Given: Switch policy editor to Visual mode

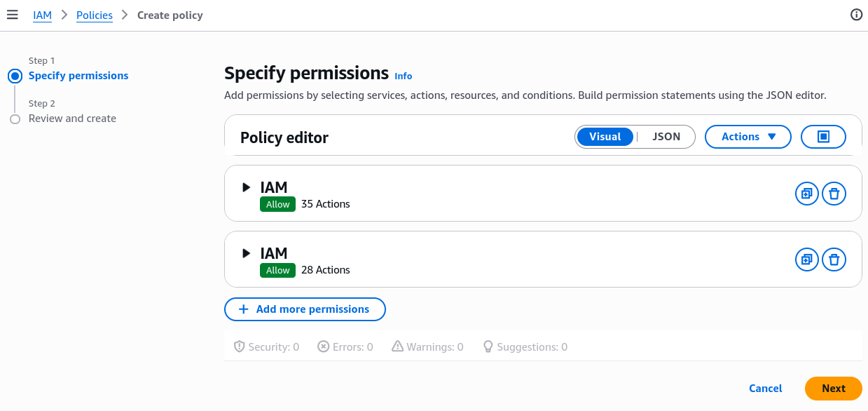Looking at the screenshot, I should coord(605,137).
